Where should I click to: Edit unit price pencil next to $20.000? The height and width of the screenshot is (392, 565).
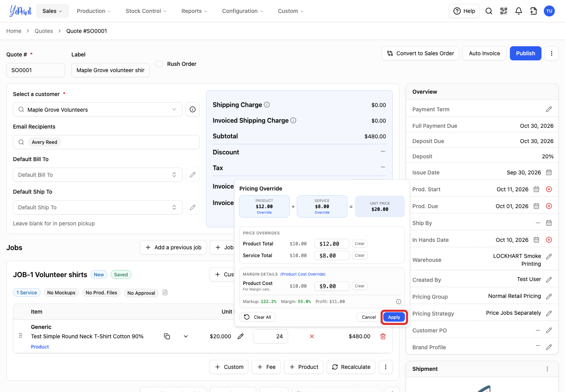click(x=241, y=336)
